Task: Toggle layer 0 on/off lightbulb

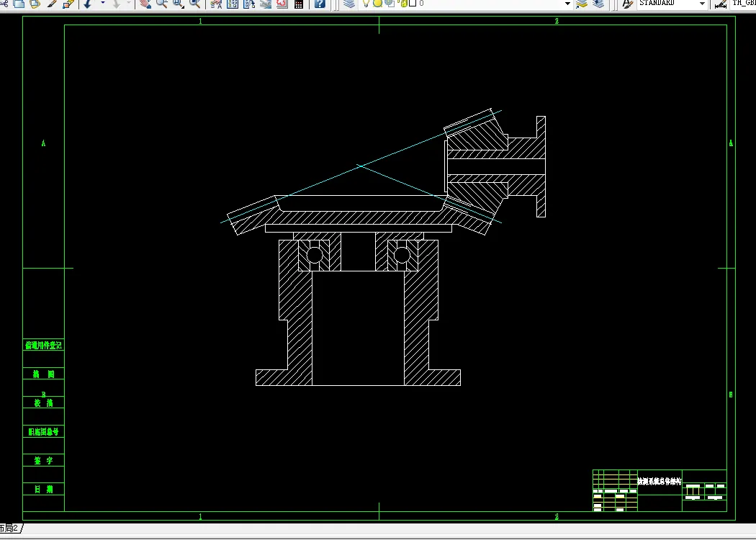Action: pos(366,4)
